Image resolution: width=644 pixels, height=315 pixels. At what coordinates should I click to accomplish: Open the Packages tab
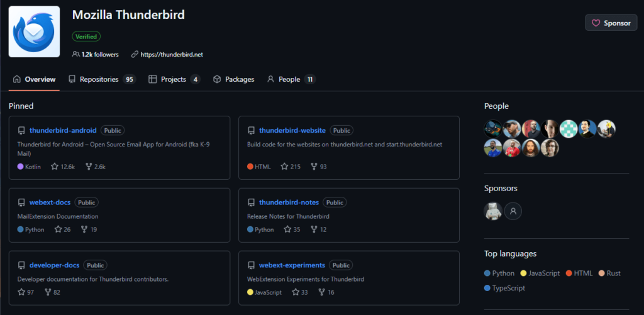[233, 79]
